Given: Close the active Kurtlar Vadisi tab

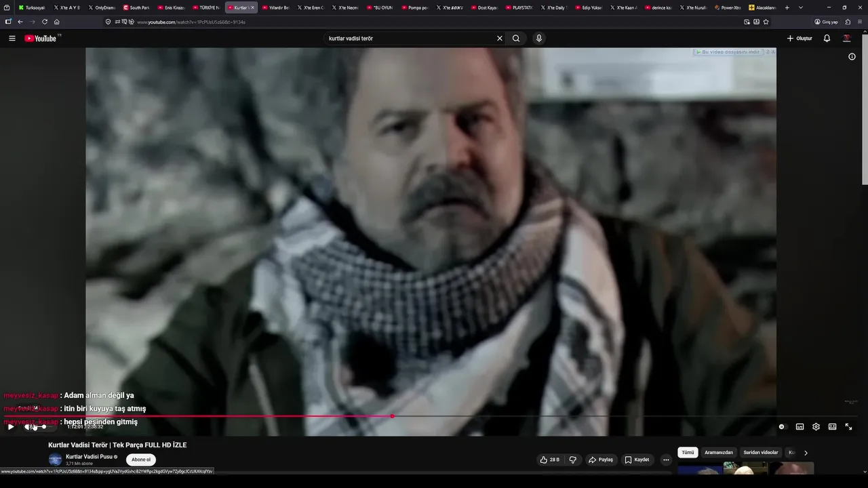Looking at the screenshot, I should (x=252, y=7).
